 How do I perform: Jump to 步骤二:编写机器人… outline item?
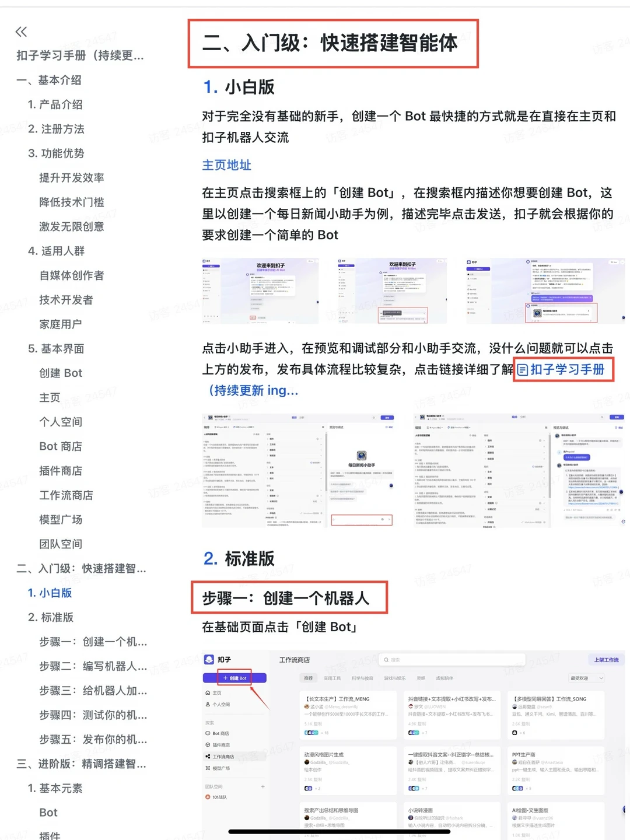coord(93,666)
